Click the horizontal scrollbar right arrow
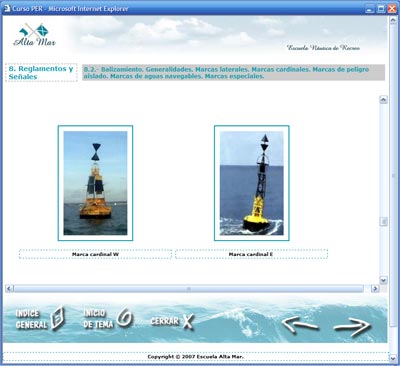The image size is (400, 366). 375,288
